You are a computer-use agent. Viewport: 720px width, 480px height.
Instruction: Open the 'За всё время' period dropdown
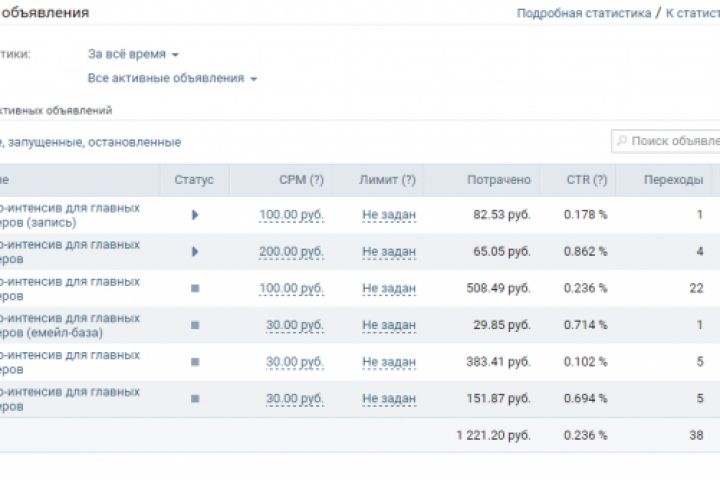133,54
